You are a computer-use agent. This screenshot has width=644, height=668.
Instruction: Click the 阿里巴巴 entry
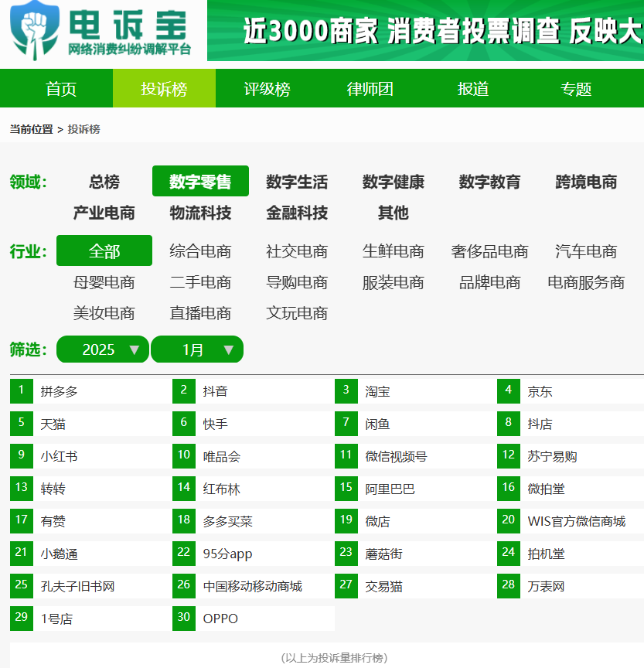[416, 489]
